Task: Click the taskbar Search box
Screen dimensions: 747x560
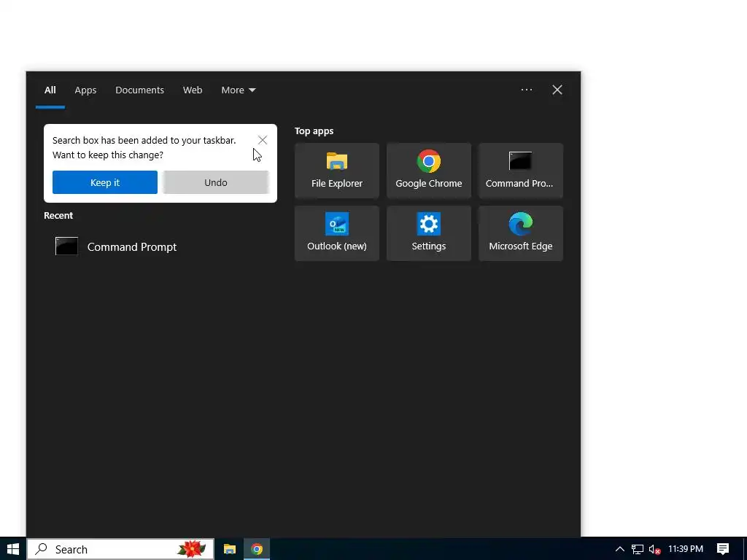Action: [120, 549]
